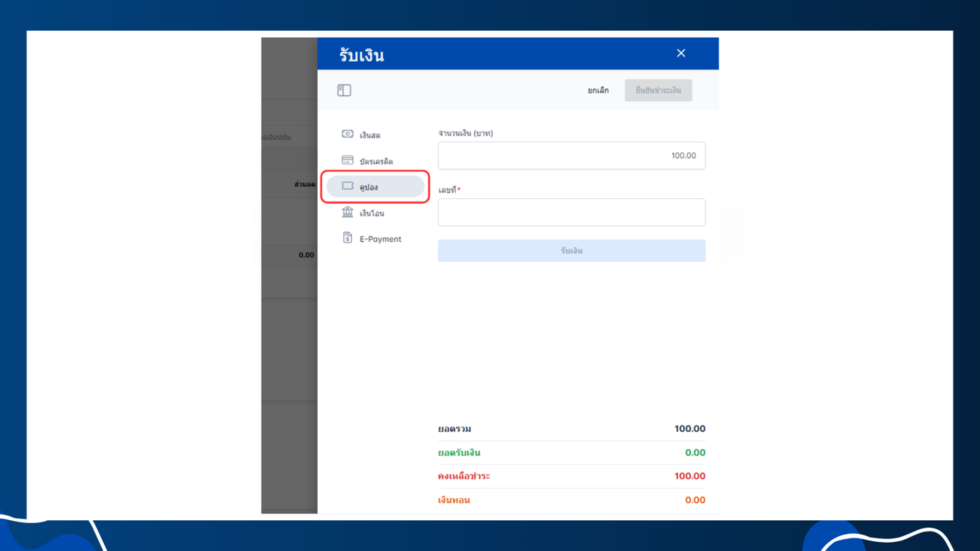Image resolution: width=980 pixels, height=551 pixels.
Task: Focus the เลขที่ coupon number field
Action: (x=571, y=212)
